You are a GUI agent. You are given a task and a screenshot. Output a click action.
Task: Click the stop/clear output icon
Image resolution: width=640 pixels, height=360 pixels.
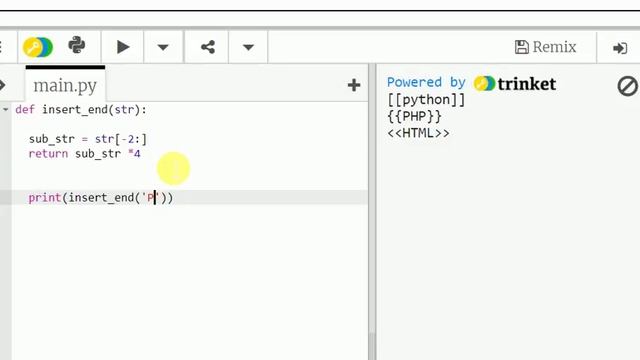[x=627, y=86]
